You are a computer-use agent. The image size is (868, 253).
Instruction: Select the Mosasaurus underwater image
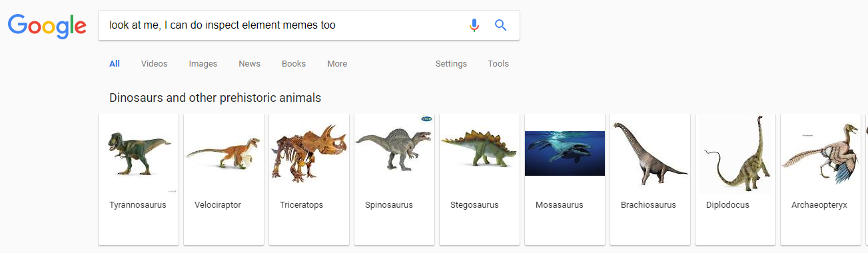tap(565, 153)
